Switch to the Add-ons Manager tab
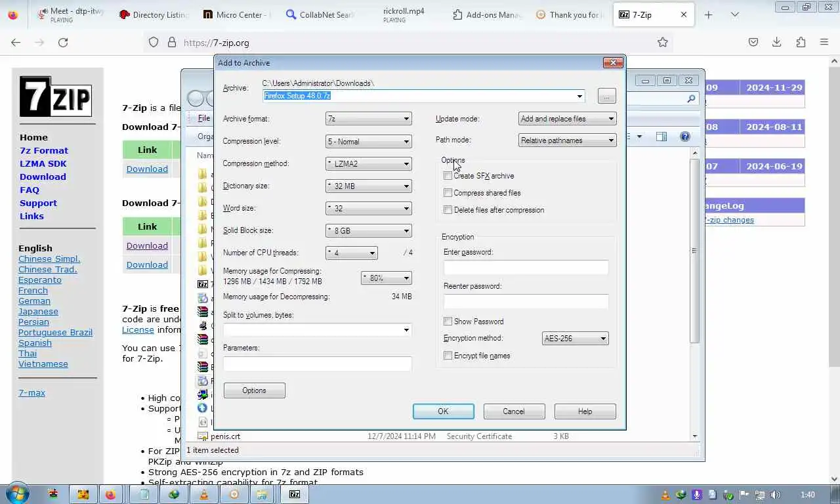 coord(486,14)
